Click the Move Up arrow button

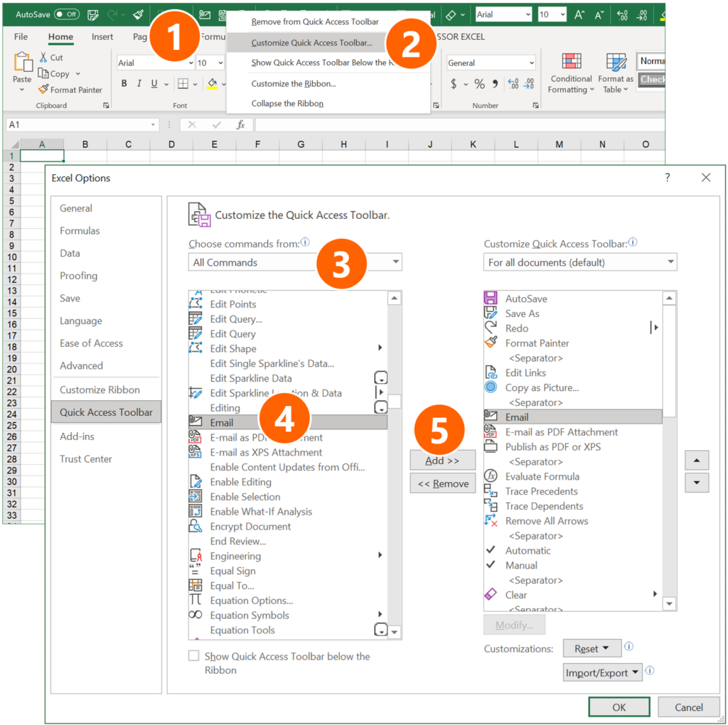click(x=697, y=460)
